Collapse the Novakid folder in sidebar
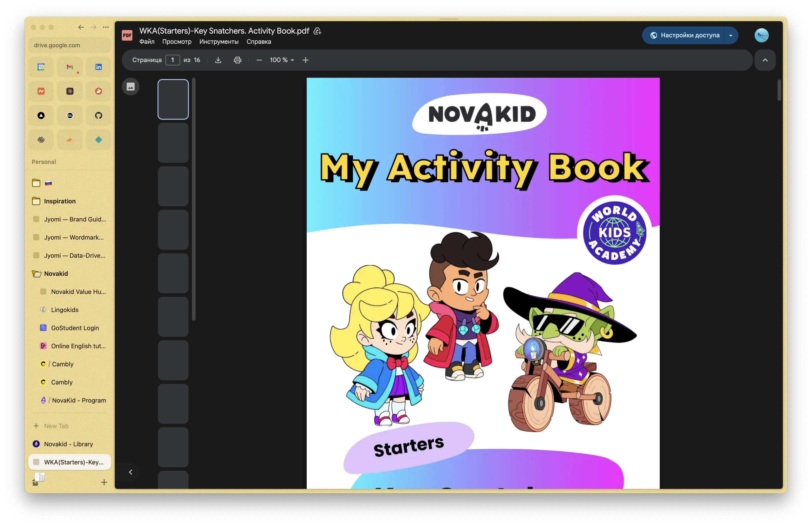This screenshot has height=526, width=812. coord(36,274)
